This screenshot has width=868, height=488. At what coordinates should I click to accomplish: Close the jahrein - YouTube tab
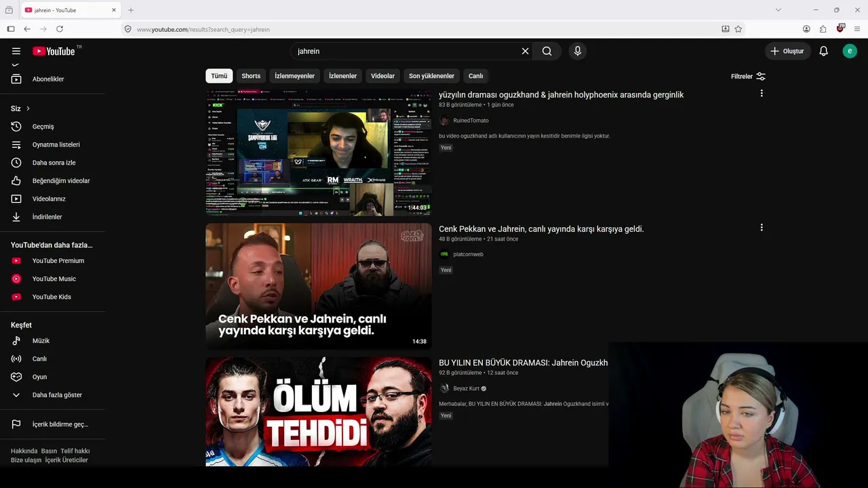[113, 10]
